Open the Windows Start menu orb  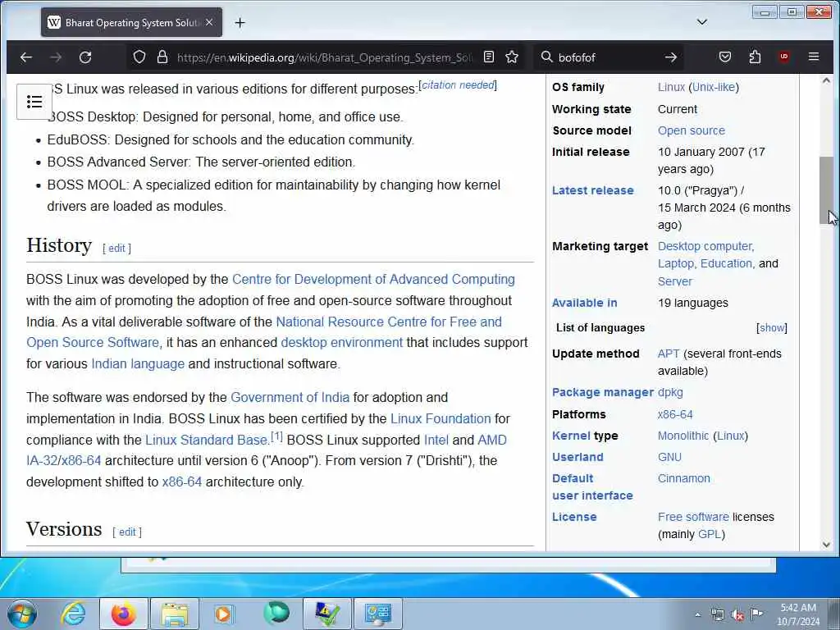pos(21,614)
